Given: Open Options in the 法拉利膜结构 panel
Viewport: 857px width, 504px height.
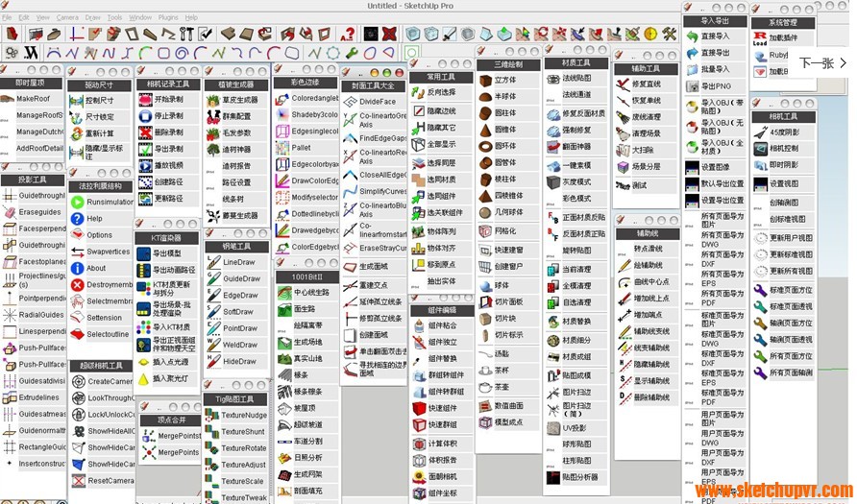Looking at the screenshot, I should 77,234.
